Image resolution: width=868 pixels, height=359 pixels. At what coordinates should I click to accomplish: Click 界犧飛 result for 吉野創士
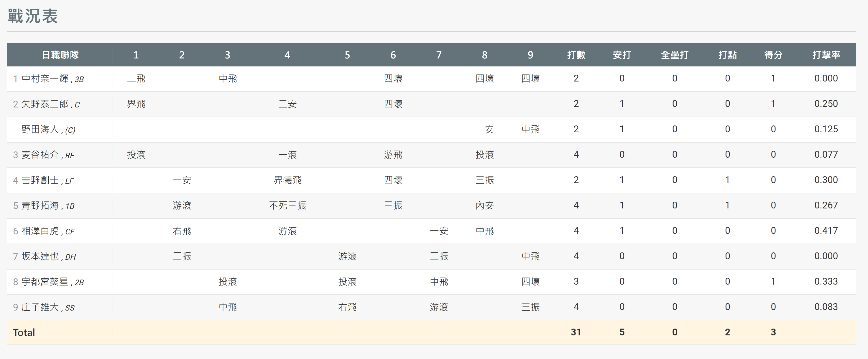(287, 180)
